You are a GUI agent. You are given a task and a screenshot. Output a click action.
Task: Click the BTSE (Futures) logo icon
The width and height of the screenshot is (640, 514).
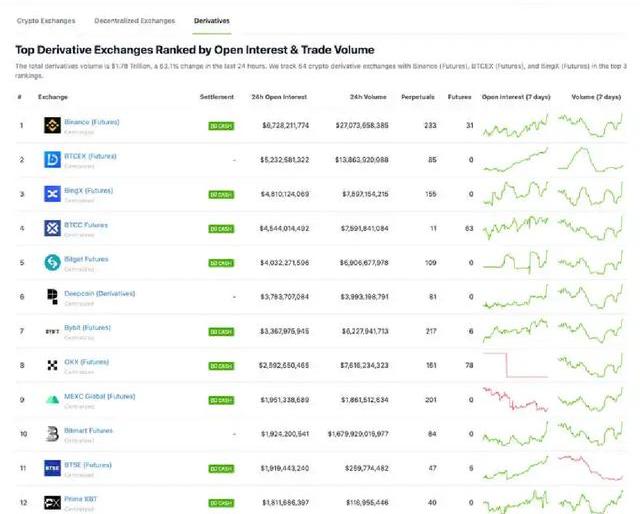(x=52, y=468)
